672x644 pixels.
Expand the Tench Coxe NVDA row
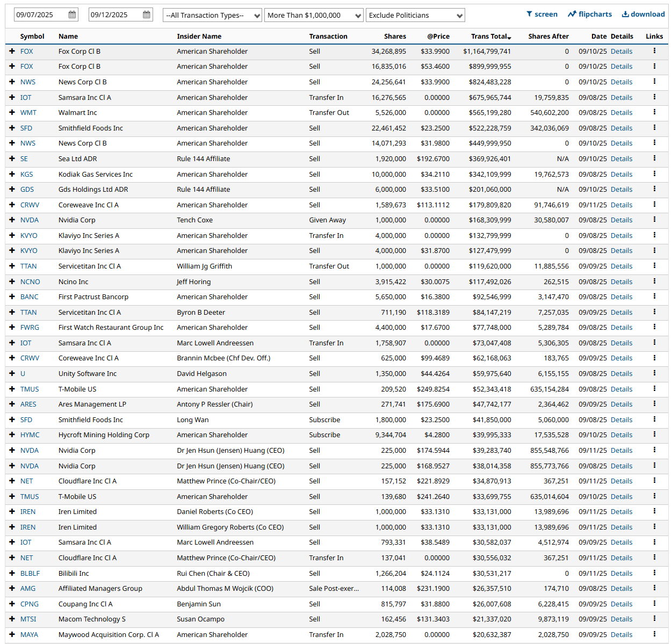pyautogui.click(x=12, y=220)
